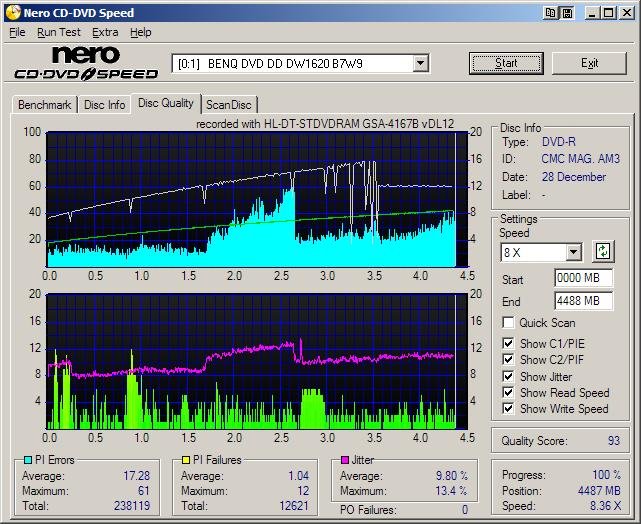Screen dimensions: 641x524
Task: Uncheck Show C1/PIE
Action: point(508,343)
